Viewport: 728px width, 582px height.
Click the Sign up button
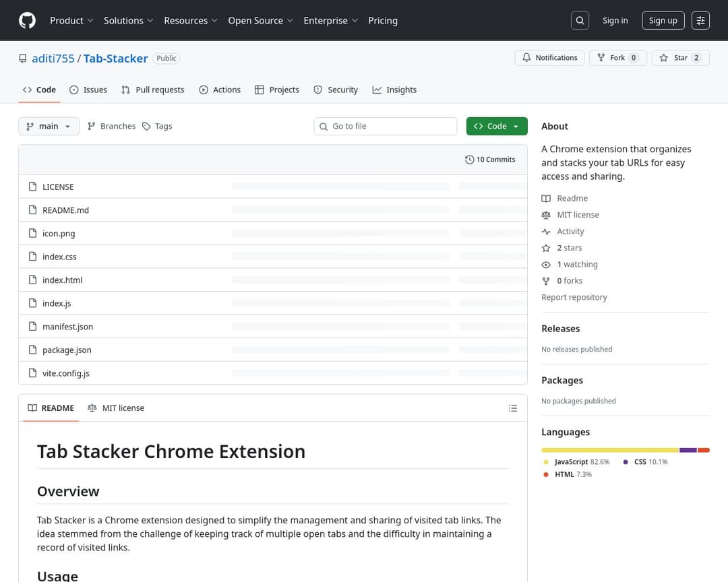[x=663, y=20]
